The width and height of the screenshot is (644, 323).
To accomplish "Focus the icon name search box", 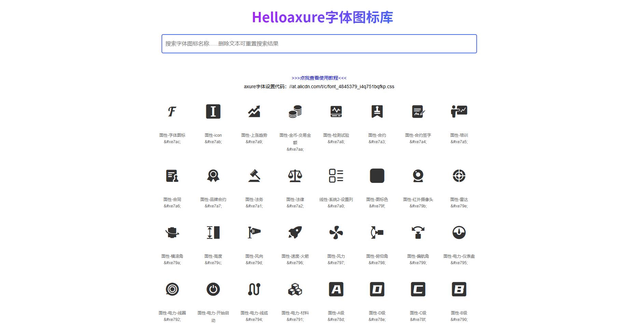I will pos(319,44).
